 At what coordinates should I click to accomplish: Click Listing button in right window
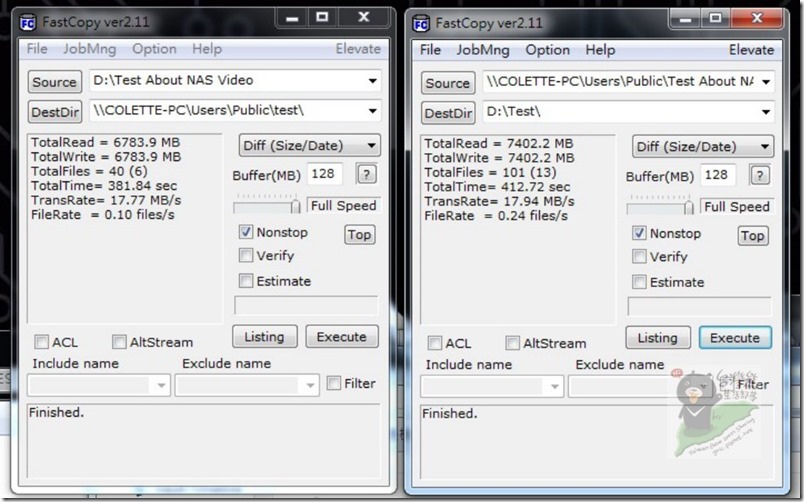coord(658,337)
